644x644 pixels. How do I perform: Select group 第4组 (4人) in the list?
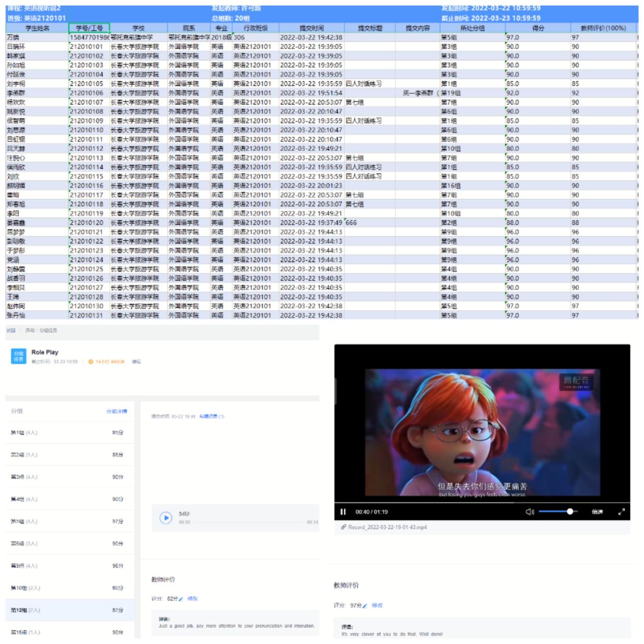pos(70,499)
